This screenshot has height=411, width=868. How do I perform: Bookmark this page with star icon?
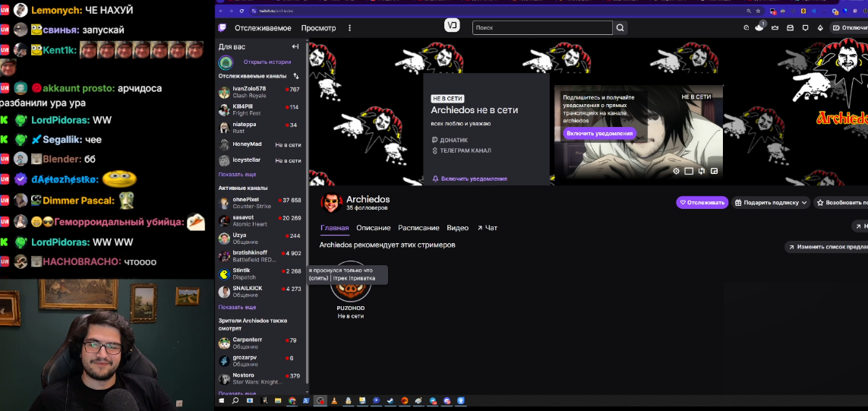(x=758, y=11)
